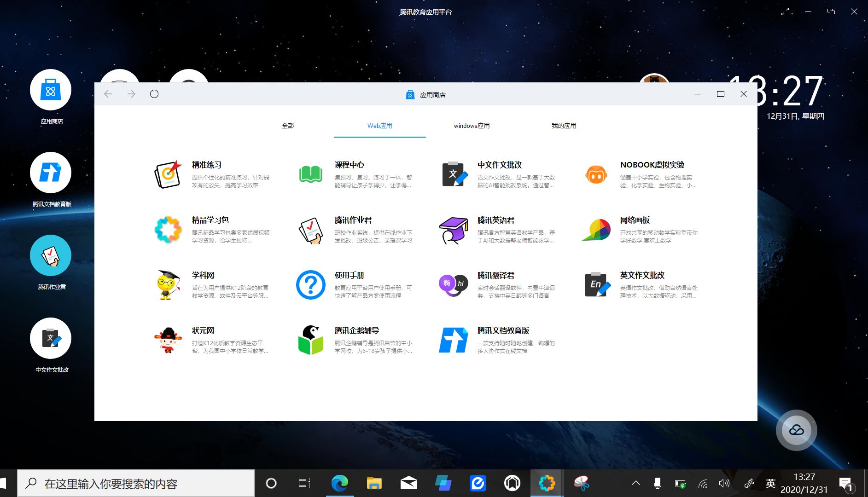The width and height of the screenshot is (868, 497).
Task: Go back in app store window
Action: (108, 94)
